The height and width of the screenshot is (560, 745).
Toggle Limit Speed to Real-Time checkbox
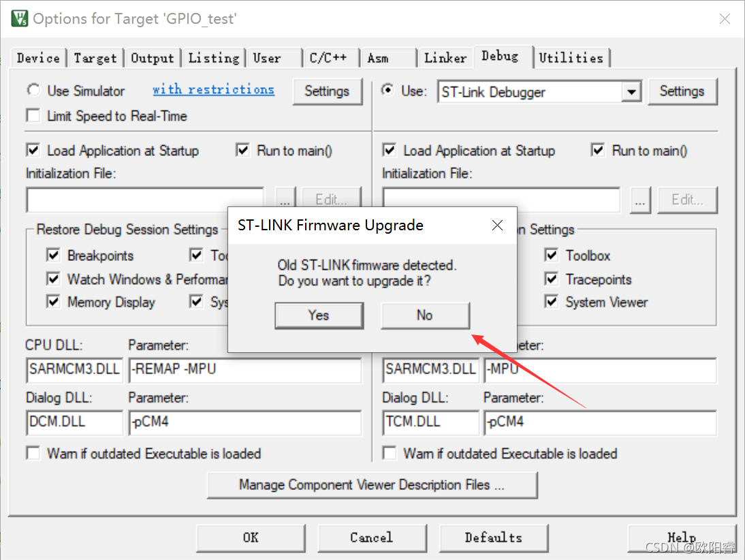tap(33, 116)
